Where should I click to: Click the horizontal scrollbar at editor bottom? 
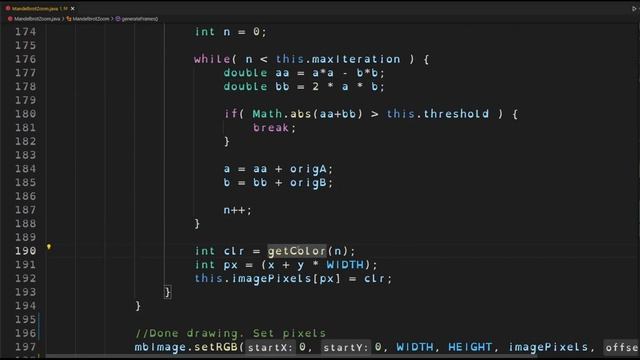click(291, 356)
